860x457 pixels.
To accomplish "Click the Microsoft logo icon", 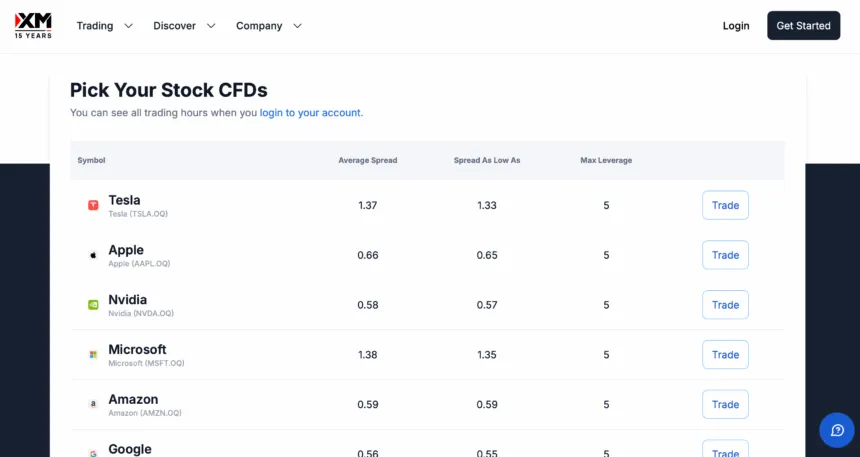I will click(x=93, y=355).
